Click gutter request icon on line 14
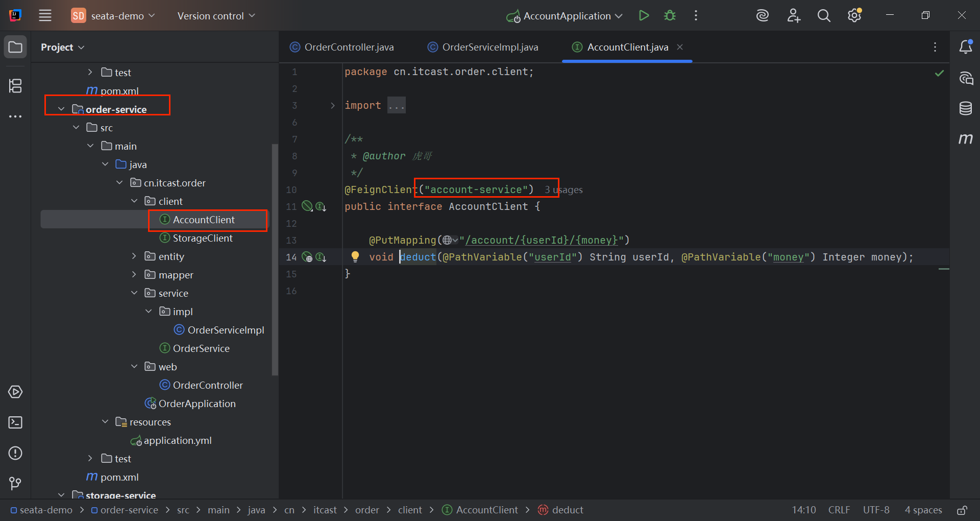 click(307, 257)
